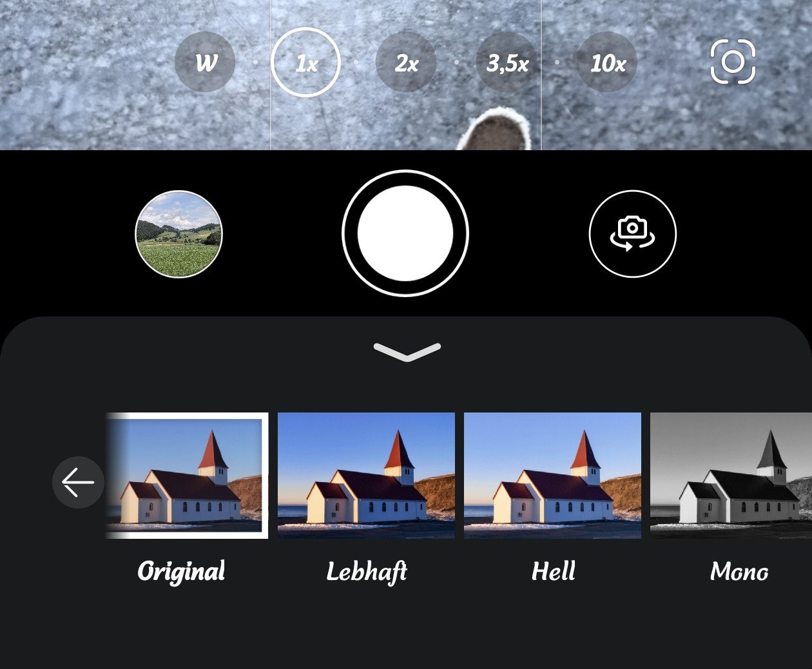Tap the "Original" text label
812x669 pixels.
coord(181,572)
